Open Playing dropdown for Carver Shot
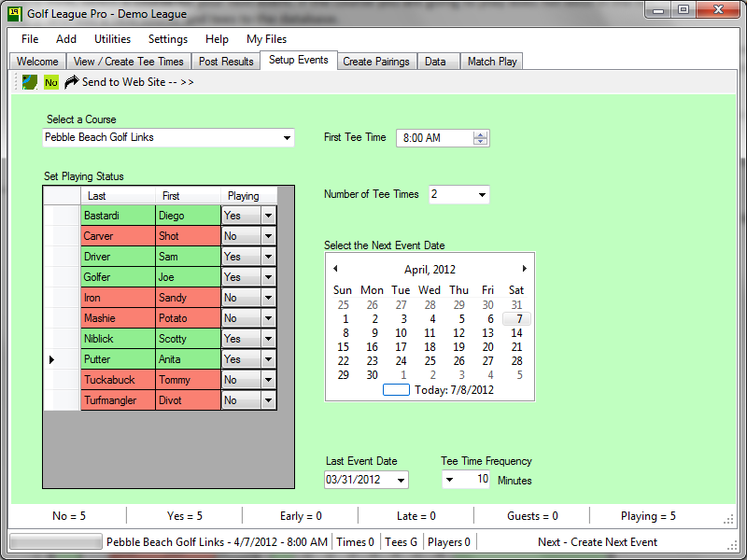This screenshot has width=747, height=560. 268,236
